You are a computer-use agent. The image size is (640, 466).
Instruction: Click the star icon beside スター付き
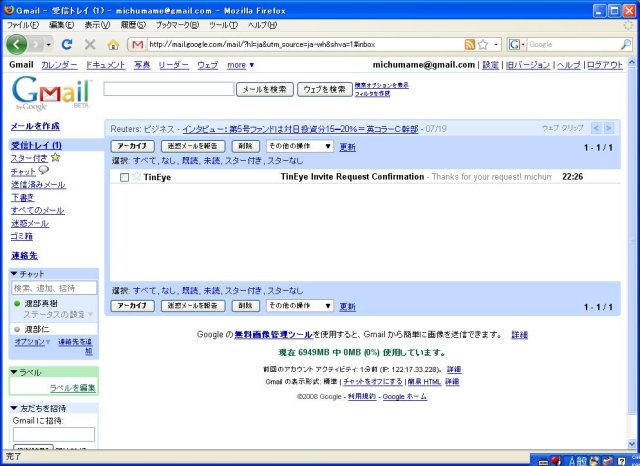point(55,158)
